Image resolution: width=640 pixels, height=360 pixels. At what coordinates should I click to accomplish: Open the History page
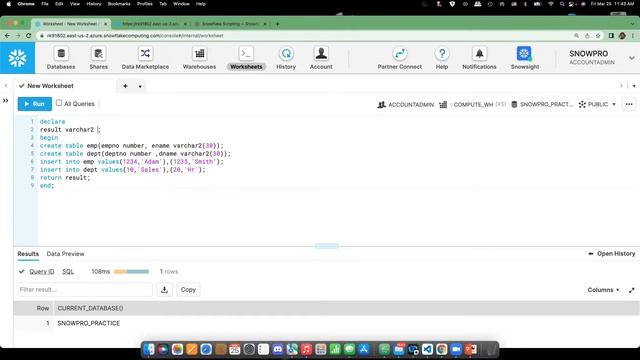[x=286, y=58]
